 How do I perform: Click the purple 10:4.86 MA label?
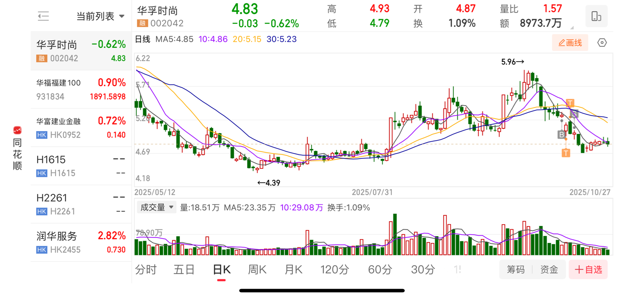213,39
